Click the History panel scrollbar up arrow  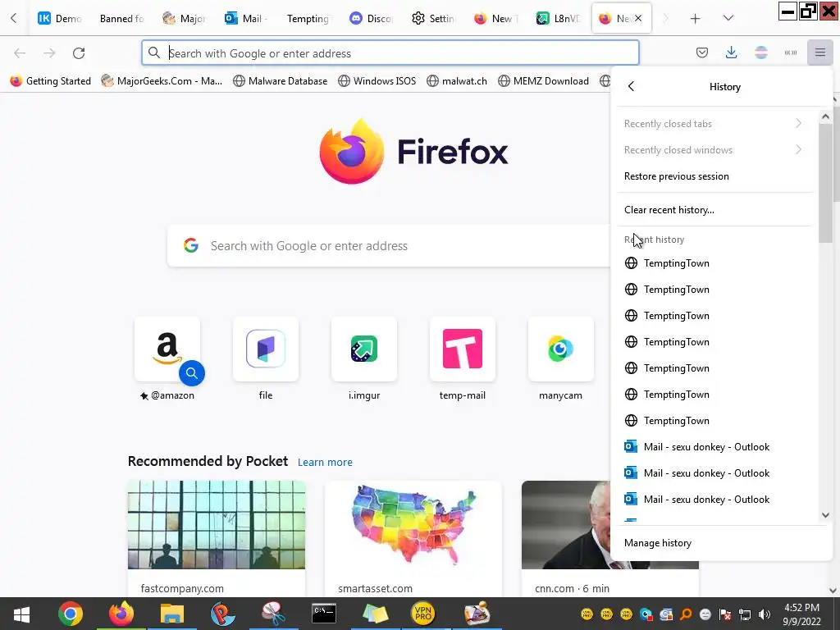point(825,116)
